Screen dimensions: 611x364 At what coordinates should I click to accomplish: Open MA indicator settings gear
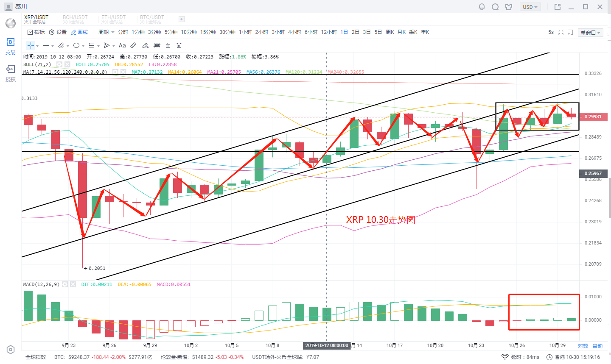coord(115,72)
